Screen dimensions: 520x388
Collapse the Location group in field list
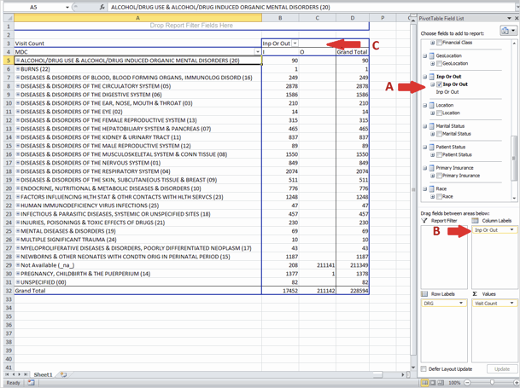pos(425,105)
